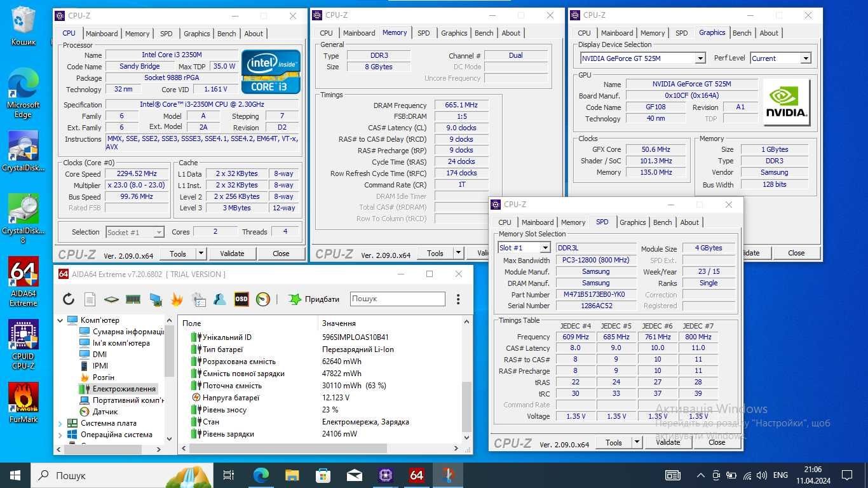Open Bench tab in CPU-Z CPU window

pos(226,34)
